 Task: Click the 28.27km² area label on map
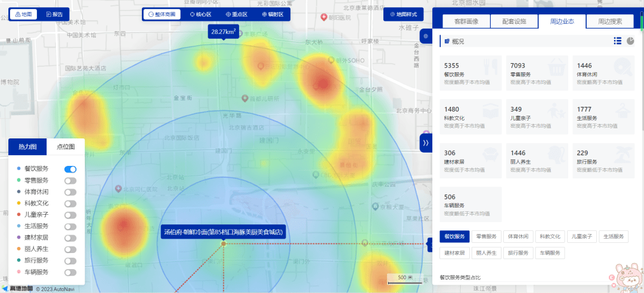[224, 31]
